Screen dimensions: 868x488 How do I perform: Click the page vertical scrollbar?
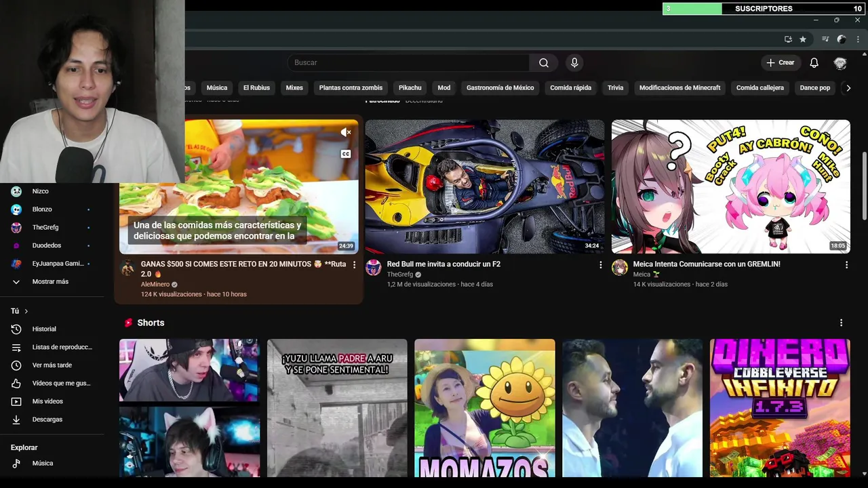[864, 186]
